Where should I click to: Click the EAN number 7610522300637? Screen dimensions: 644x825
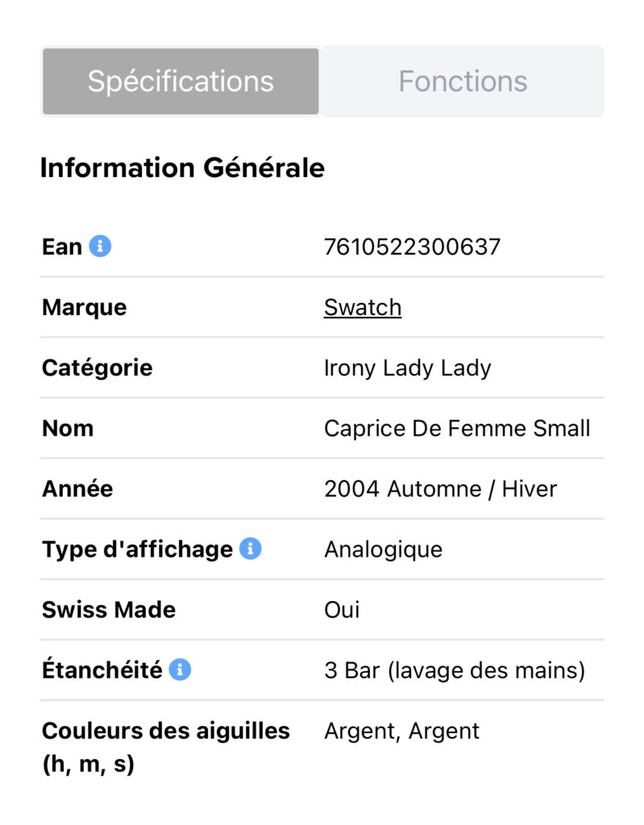tap(412, 247)
